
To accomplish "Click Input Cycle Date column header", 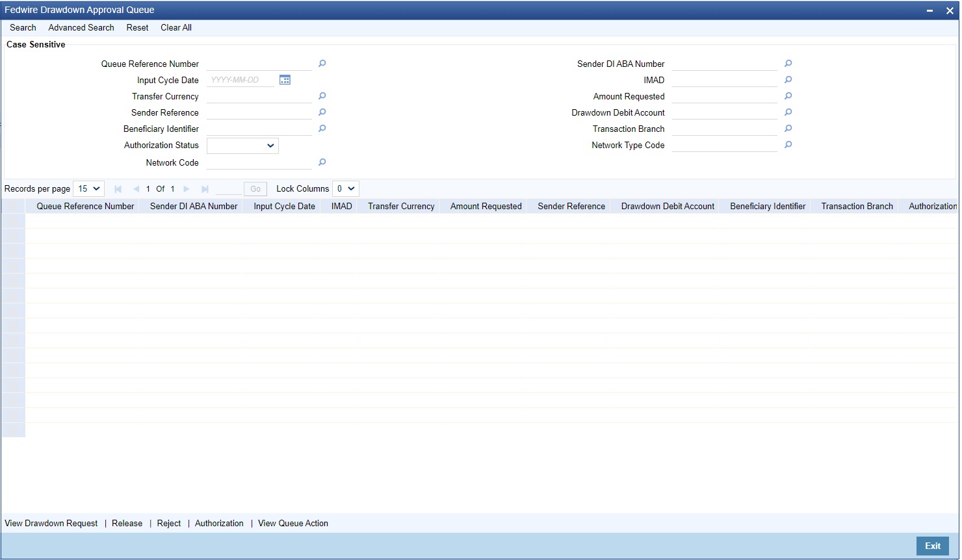I will [284, 206].
